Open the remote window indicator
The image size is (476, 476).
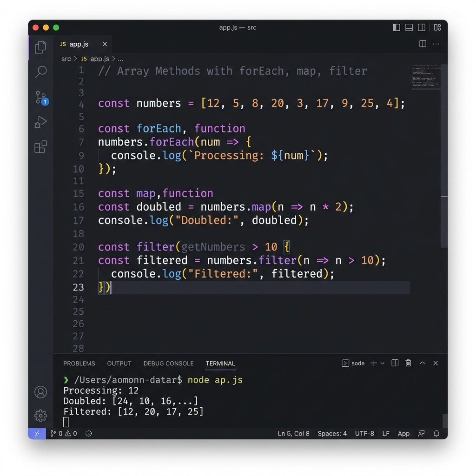point(37,434)
